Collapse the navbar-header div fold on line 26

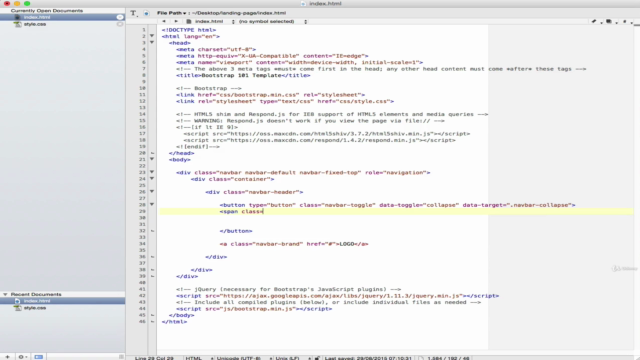[152, 191]
